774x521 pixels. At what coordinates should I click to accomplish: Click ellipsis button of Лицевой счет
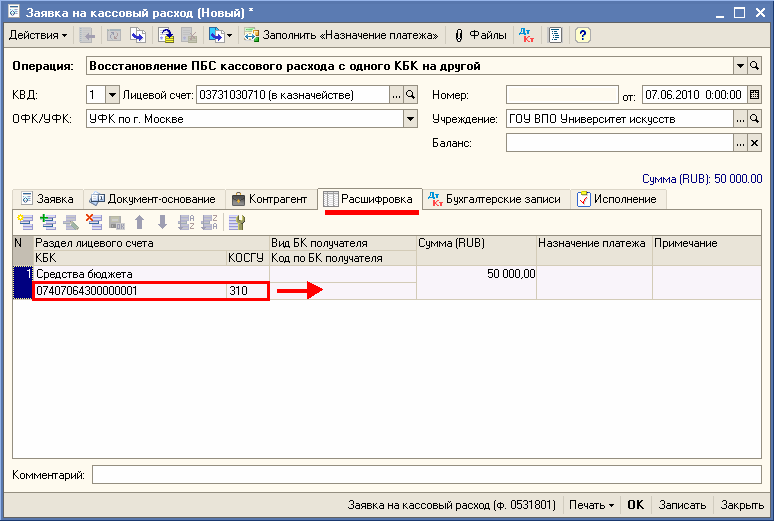coord(396,95)
